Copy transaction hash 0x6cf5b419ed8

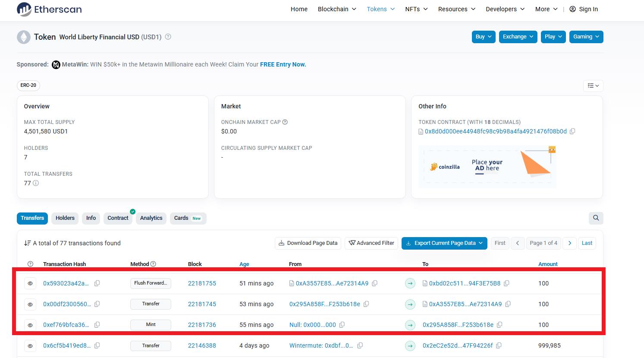pos(97,345)
